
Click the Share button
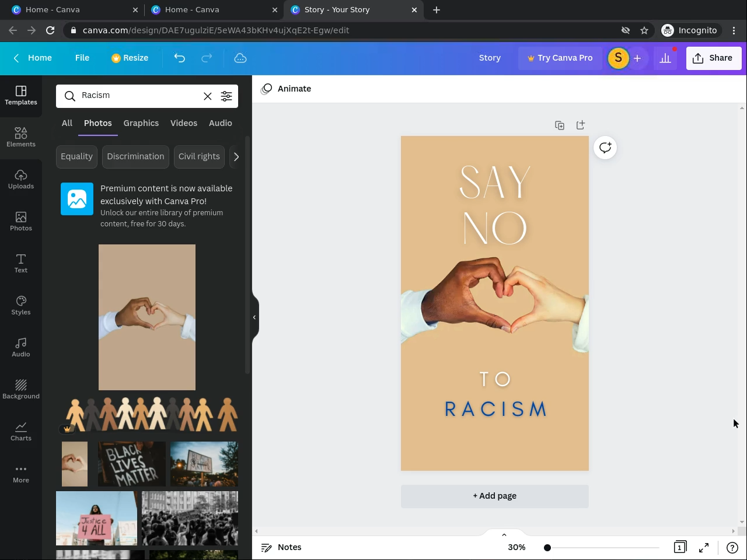pyautogui.click(x=714, y=58)
